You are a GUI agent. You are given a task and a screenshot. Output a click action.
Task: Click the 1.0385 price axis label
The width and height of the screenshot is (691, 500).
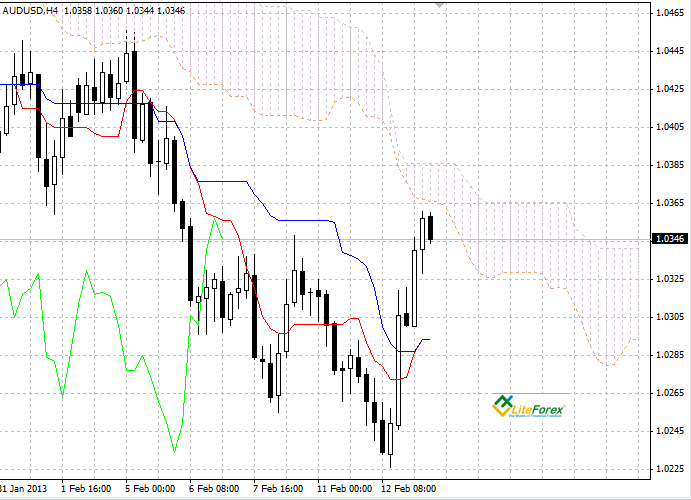click(670, 165)
